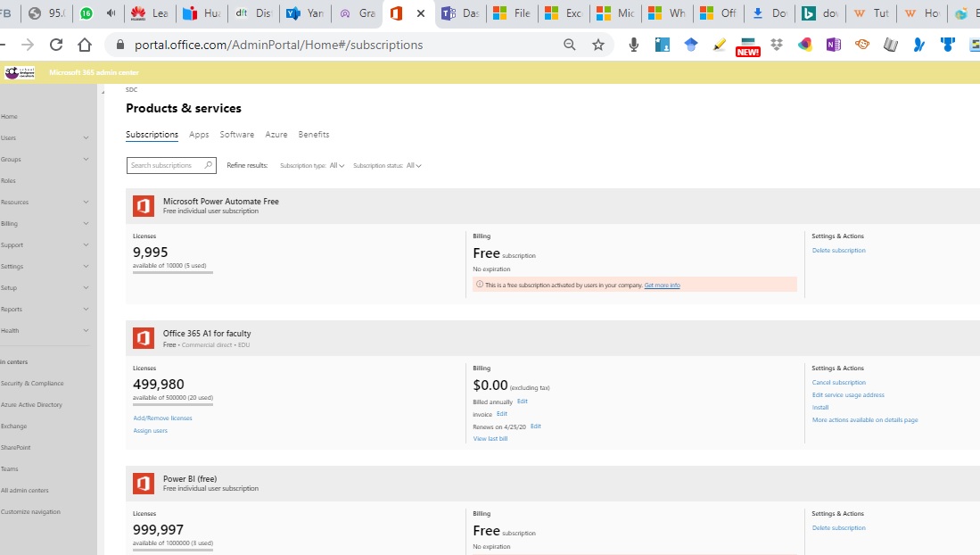
Task: Open the Benefits tab
Action: 314,135
